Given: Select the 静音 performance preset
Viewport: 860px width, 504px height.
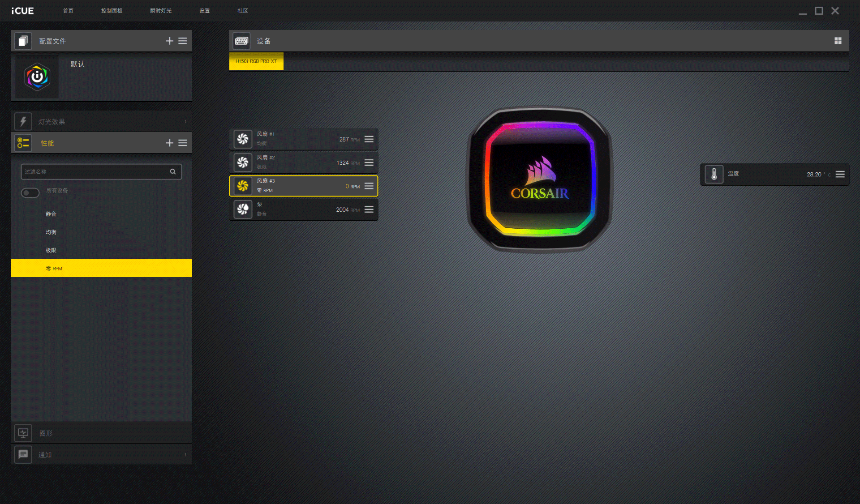Looking at the screenshot, I should point(101,214).
